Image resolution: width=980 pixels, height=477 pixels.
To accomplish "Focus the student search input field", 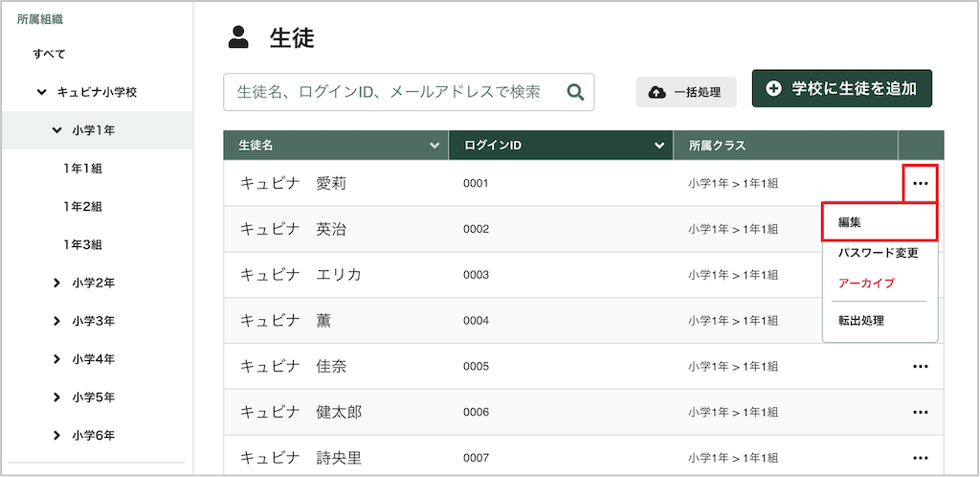I will [x=409, y=93].
